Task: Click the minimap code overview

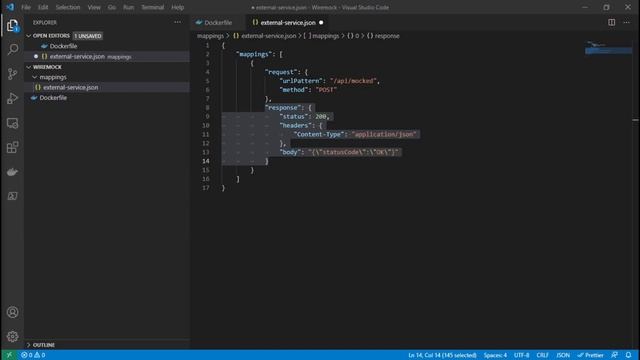Action: click(x=608, y=48)
